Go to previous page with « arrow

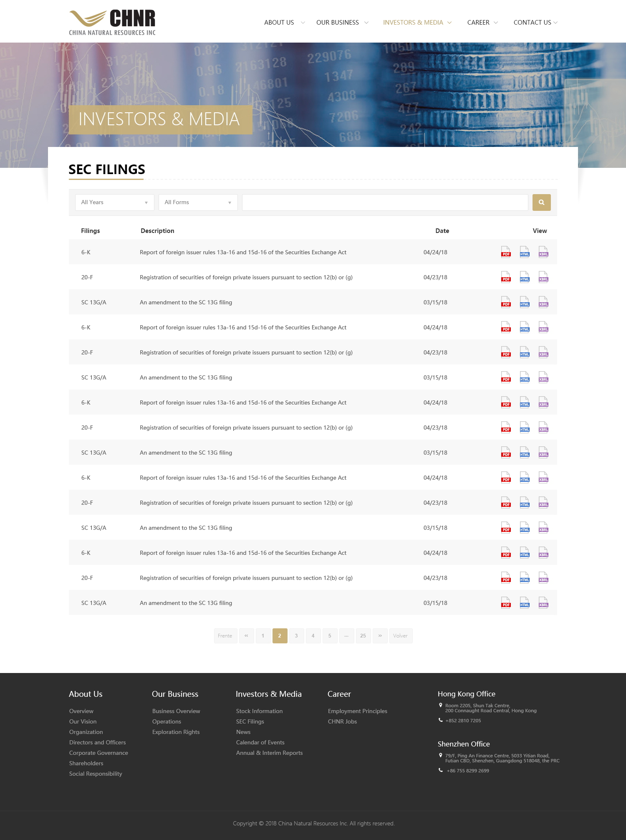pos(246,636)
